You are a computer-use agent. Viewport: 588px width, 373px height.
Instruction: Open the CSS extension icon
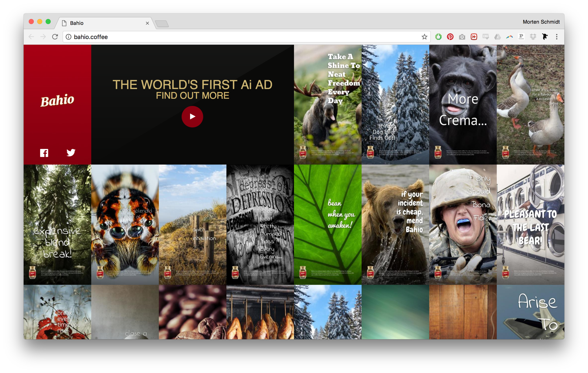[486, 37]
